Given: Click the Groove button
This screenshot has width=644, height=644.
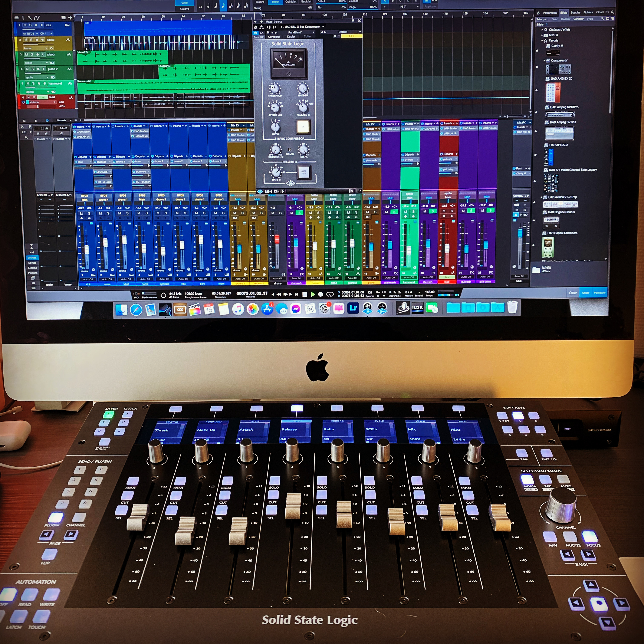Looking at the screenshot, I should pyautogui.click(x=185, y=9).
